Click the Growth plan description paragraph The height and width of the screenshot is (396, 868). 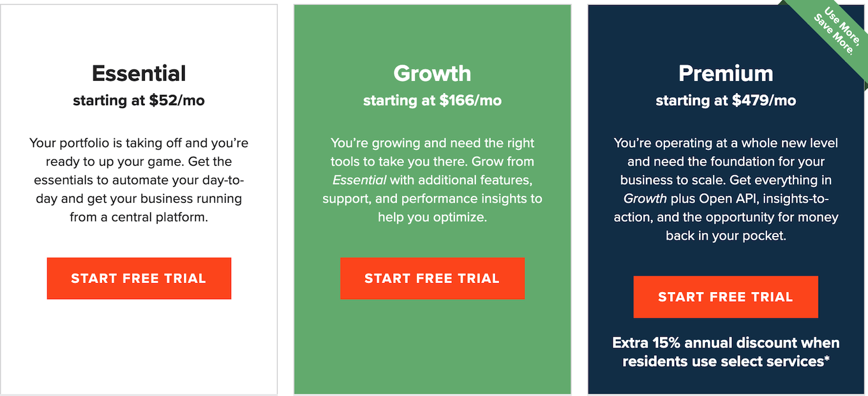[432, 180]
